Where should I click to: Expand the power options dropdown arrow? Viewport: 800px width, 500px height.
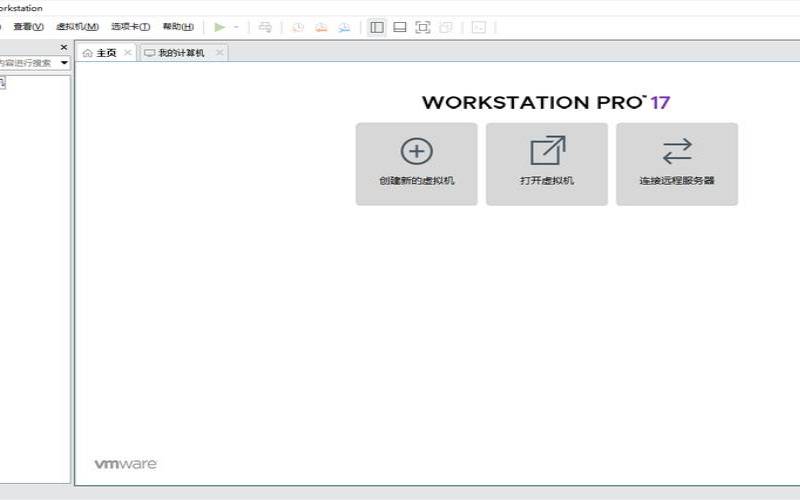[236, 27]
